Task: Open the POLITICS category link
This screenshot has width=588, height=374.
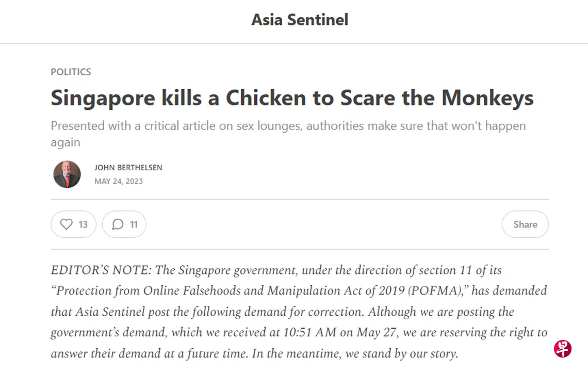Action: (x=71, y=72)
